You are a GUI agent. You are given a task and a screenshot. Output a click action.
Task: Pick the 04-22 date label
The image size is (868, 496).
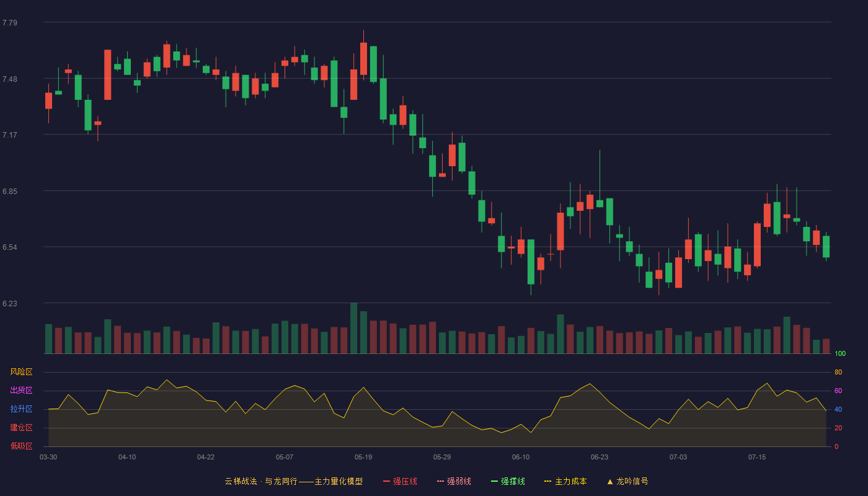point(206,457)
